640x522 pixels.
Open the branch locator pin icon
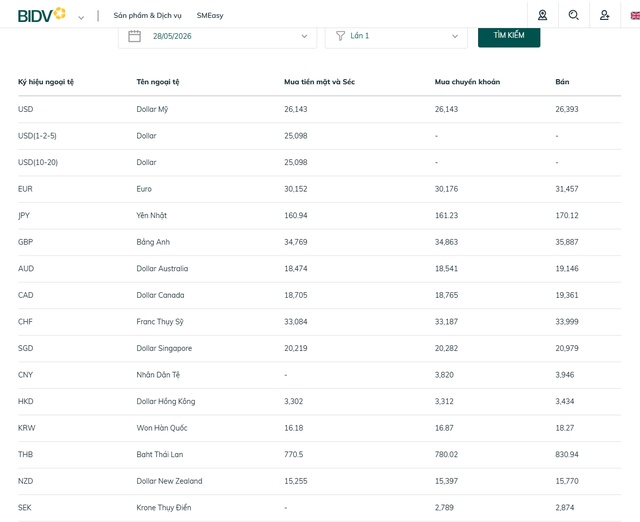[x=542, y=15]
